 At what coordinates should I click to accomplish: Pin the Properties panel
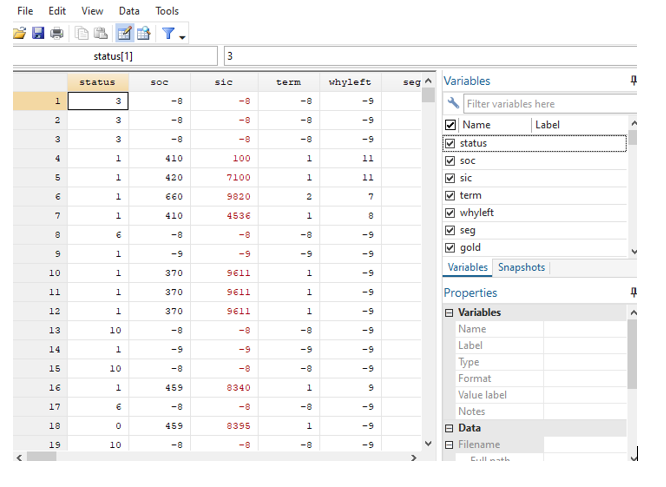click(x=633, y=292)
